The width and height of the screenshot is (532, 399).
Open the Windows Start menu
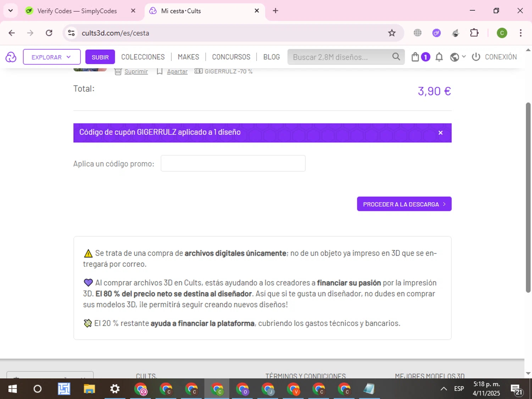click(x=12, y=389)
